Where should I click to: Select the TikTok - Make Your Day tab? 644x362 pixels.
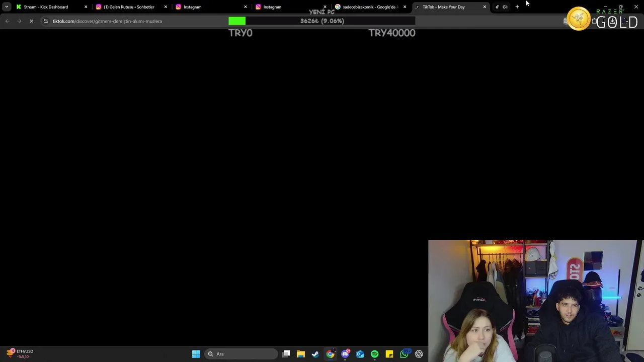click(450, 7)
